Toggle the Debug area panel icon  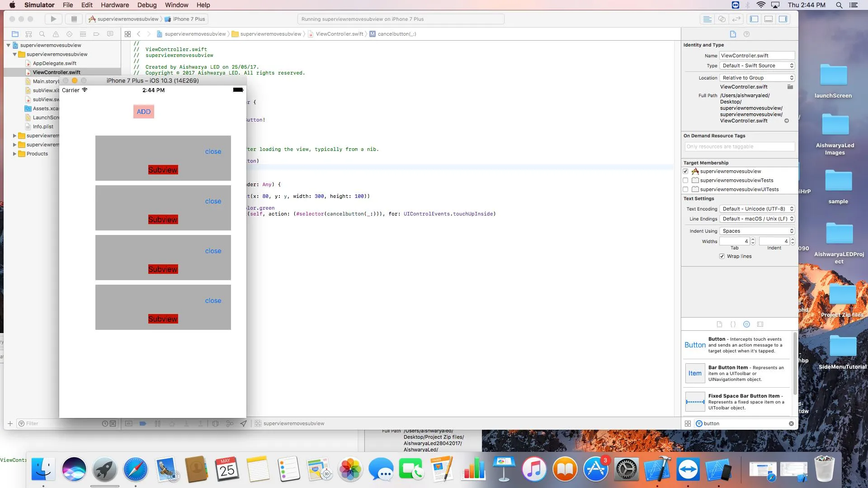769,19
